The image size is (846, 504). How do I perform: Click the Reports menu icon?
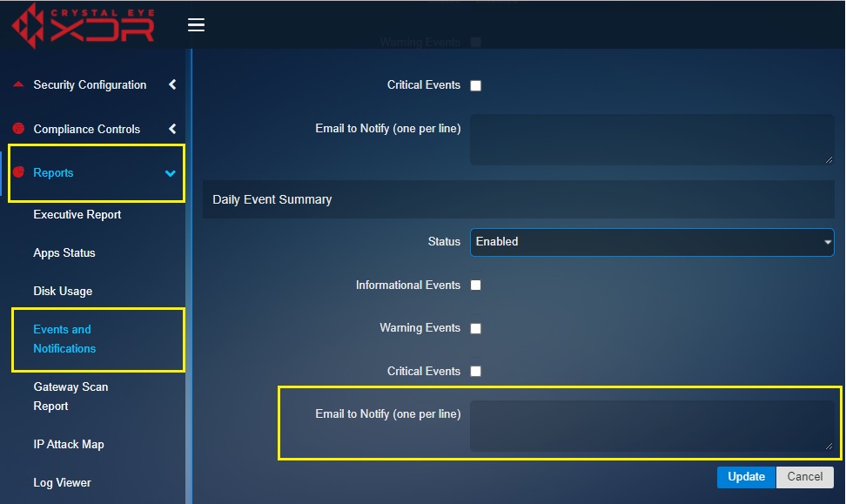[x=18, y=172]
